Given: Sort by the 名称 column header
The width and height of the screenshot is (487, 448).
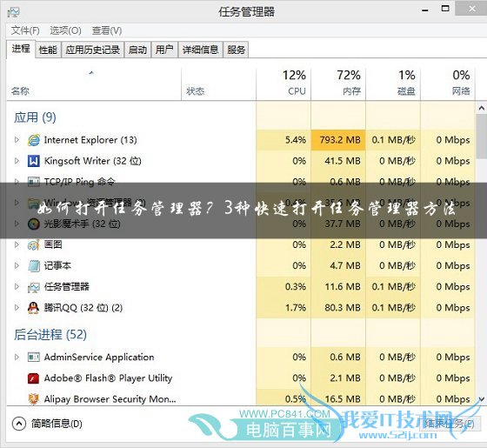Looking at the screenshot, I should [x=94, y=84].
